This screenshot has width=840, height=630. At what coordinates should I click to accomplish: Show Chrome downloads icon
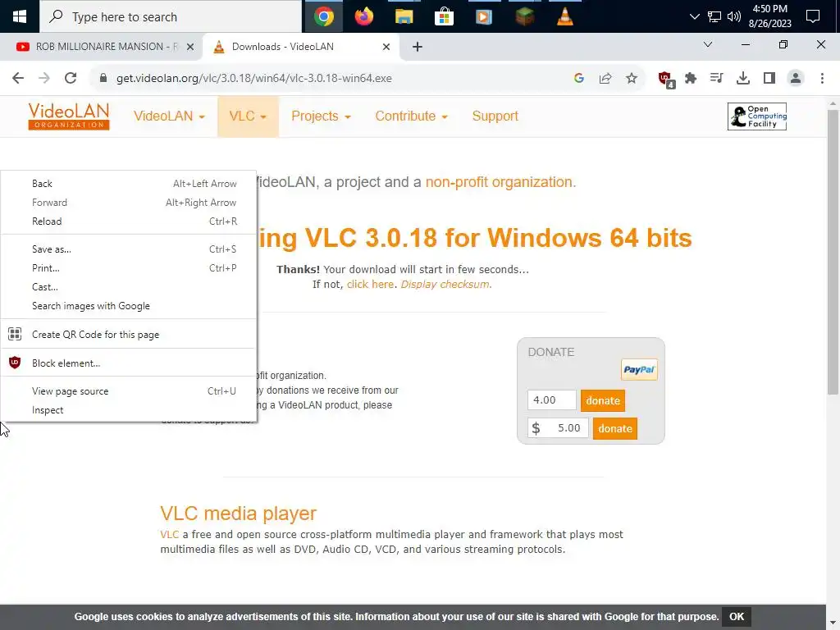(742, 78)
